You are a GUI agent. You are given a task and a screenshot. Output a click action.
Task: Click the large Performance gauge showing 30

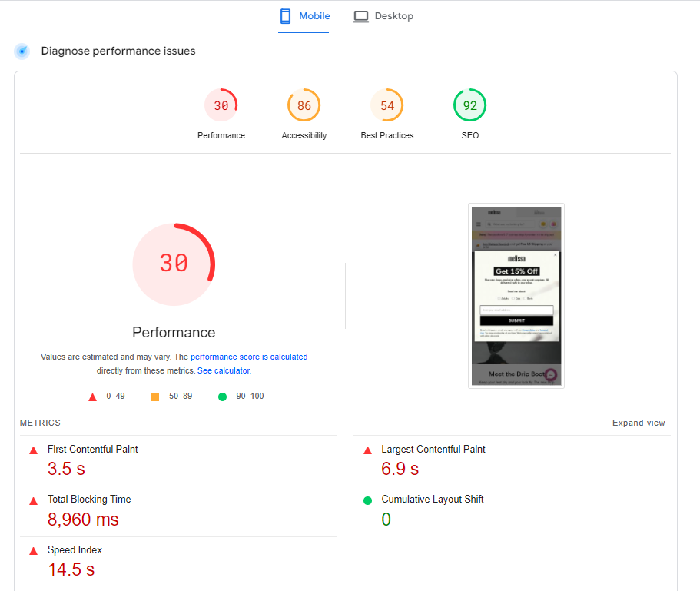tap(174, 264)
